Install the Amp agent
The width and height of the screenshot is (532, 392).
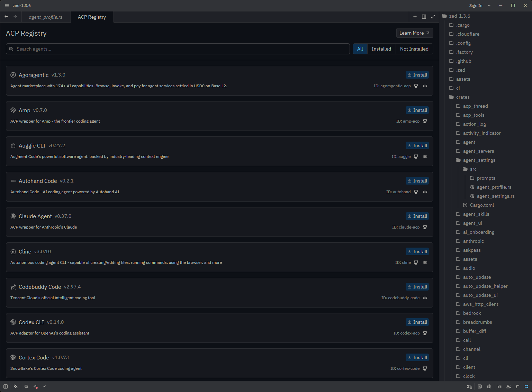[417, 110]
